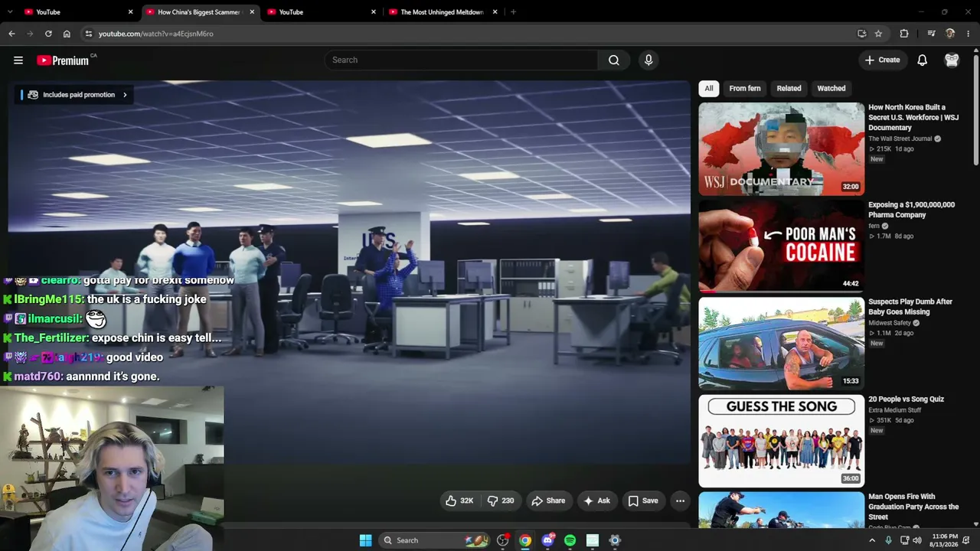Open OBS Studio from the taskbar

click(x=503, y=540)
